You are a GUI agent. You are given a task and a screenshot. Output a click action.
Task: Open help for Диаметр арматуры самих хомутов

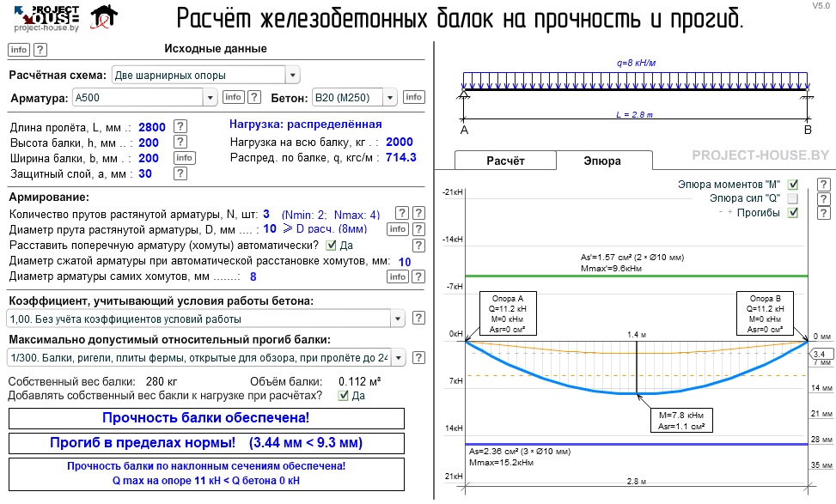[x=419, y=276]
